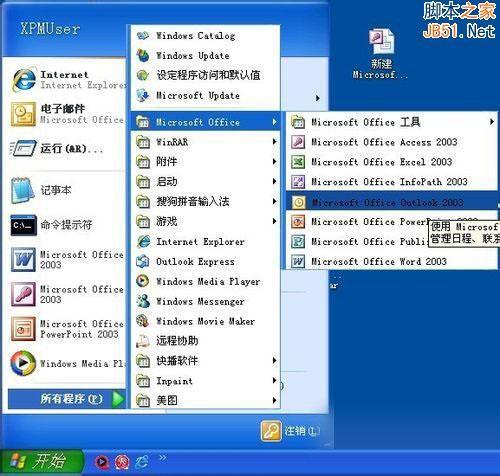Launch Microsoft Office Excel 2003
The image size is (500, 476).
(391, 162)
